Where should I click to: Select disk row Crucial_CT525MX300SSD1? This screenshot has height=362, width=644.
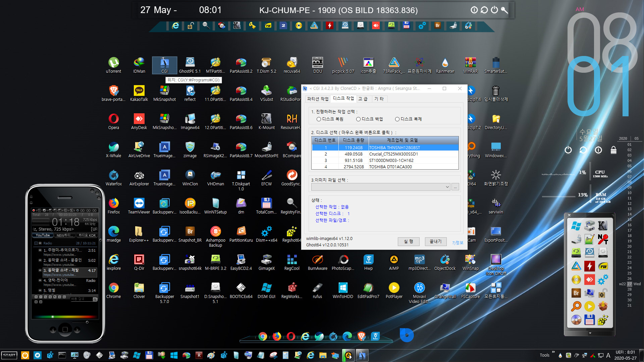385,154
